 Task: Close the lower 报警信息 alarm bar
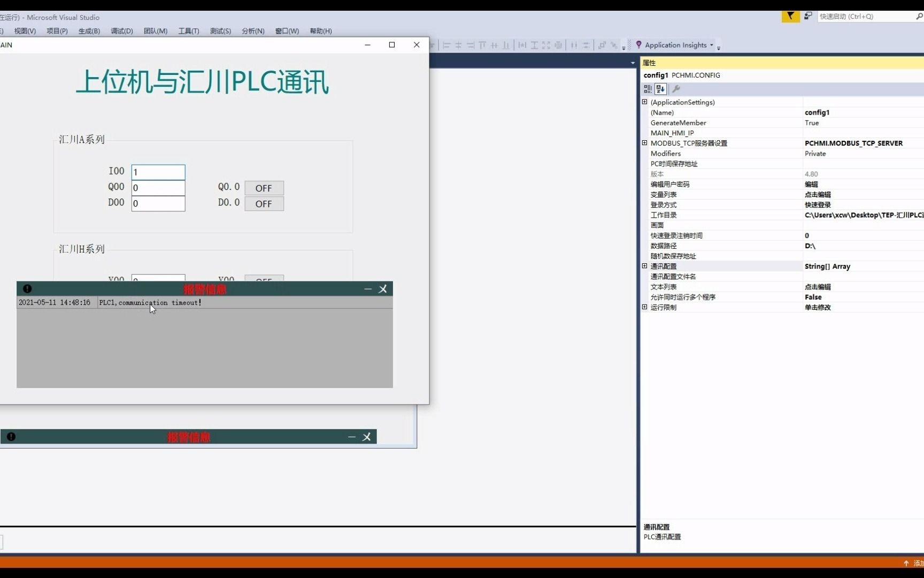coord(367,437)
